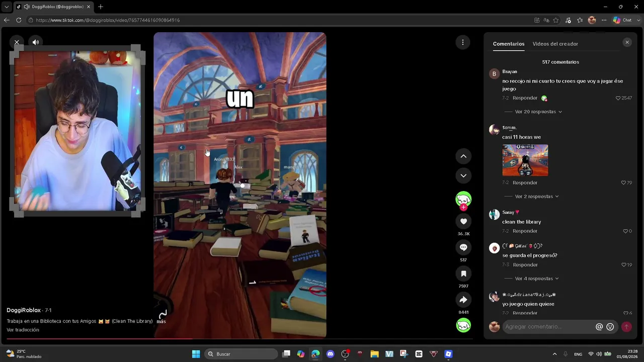Screen dimensions: 644x362
Task: Show hidden system tray icons
Action: [x=554, y=354]
